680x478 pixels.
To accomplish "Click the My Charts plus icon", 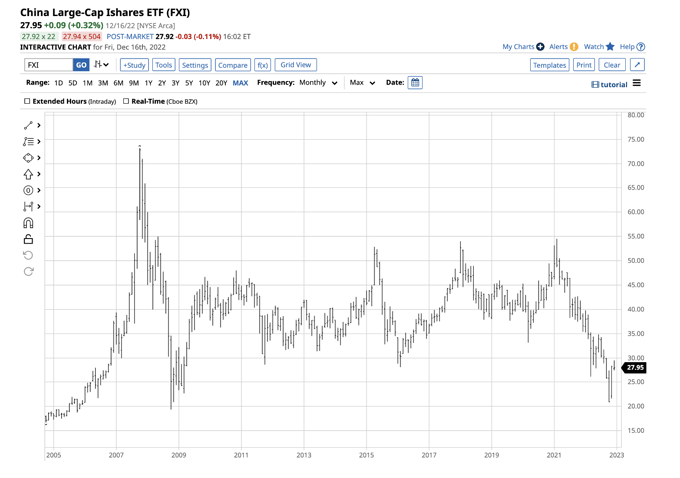I will pyautogui.click(x=540, y=46).
